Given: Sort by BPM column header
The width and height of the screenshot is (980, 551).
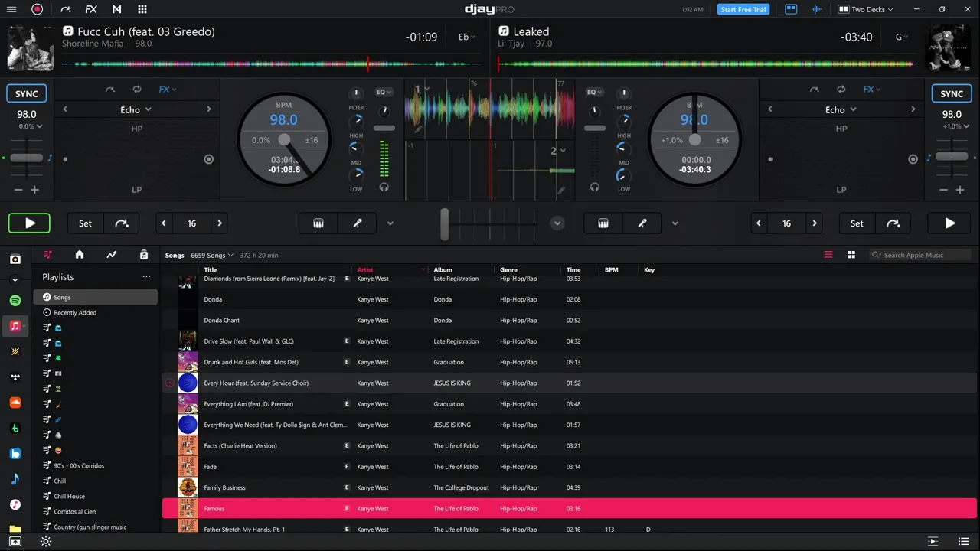Looking at the screenshot, I should [x=611, y=269].
